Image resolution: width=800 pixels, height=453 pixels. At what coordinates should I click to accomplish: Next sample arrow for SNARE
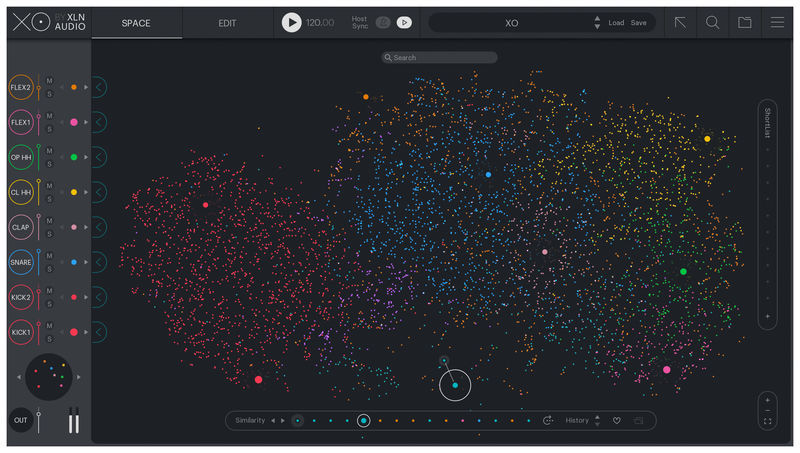[86, 262]
